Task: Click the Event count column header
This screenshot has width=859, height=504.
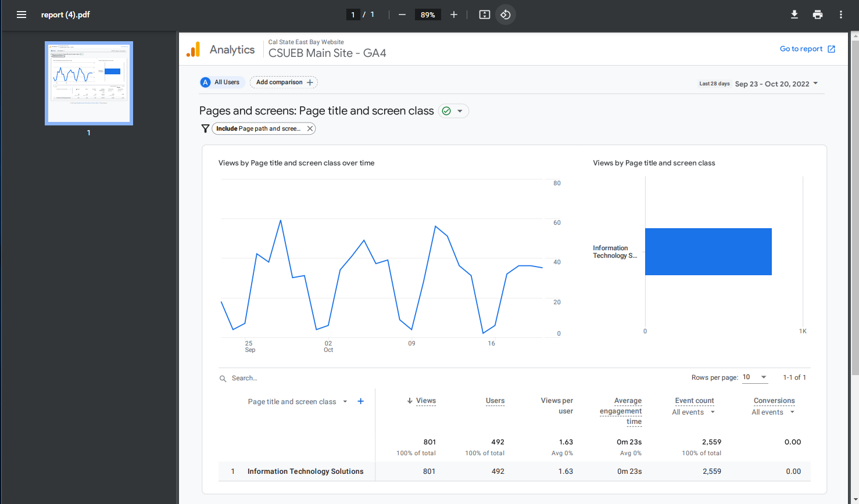Action: click(x=695, y=401)
